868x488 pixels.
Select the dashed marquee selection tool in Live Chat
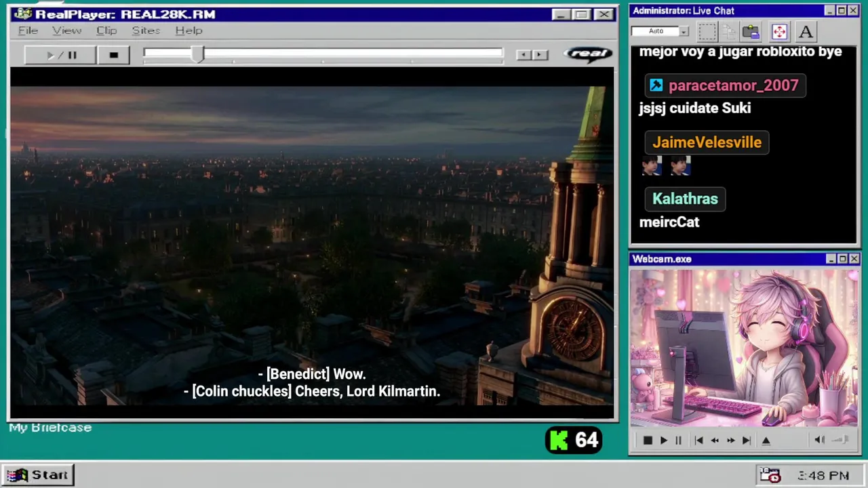click(x=707, y=31)
